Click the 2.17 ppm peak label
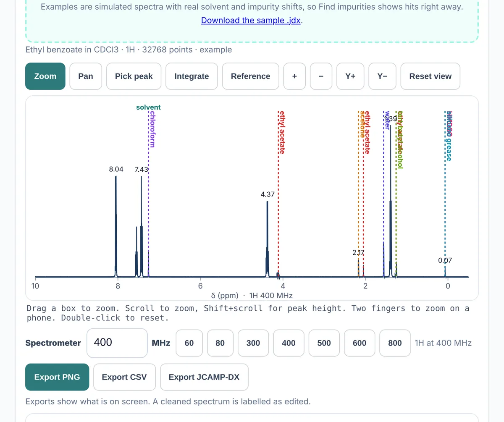 coord(358,252)
